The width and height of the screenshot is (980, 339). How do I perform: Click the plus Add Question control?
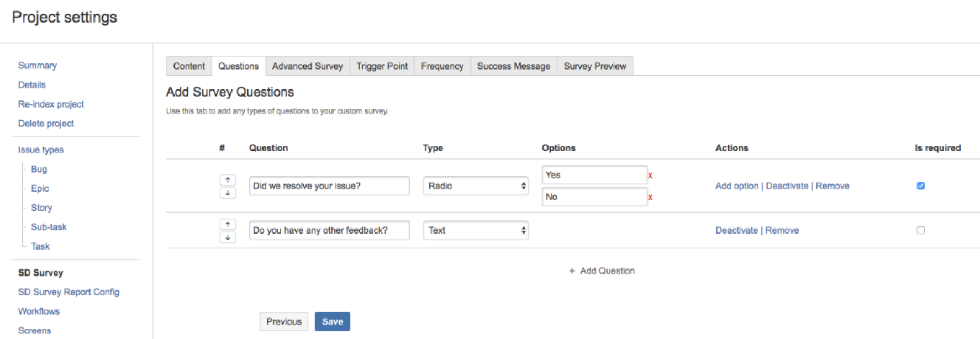(x=602, y=271)
